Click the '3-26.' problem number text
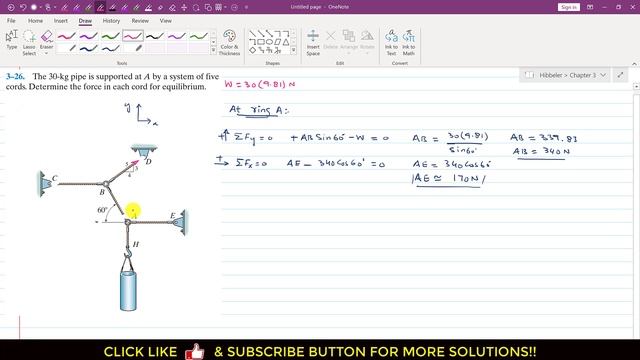 coord(15,76)
